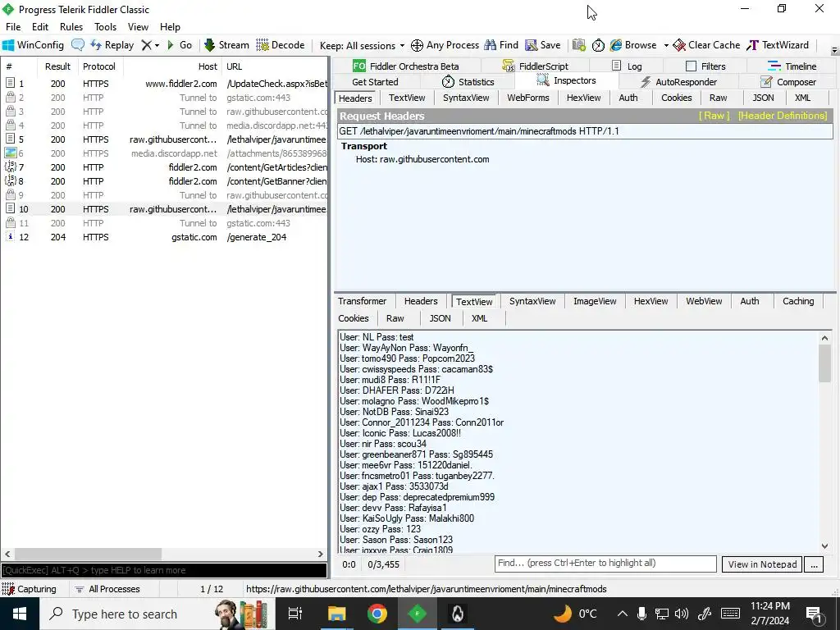Select the request SyntaxView tab
Image resolution: width=840 pixels, height=630 pixels.
[466, 98]
